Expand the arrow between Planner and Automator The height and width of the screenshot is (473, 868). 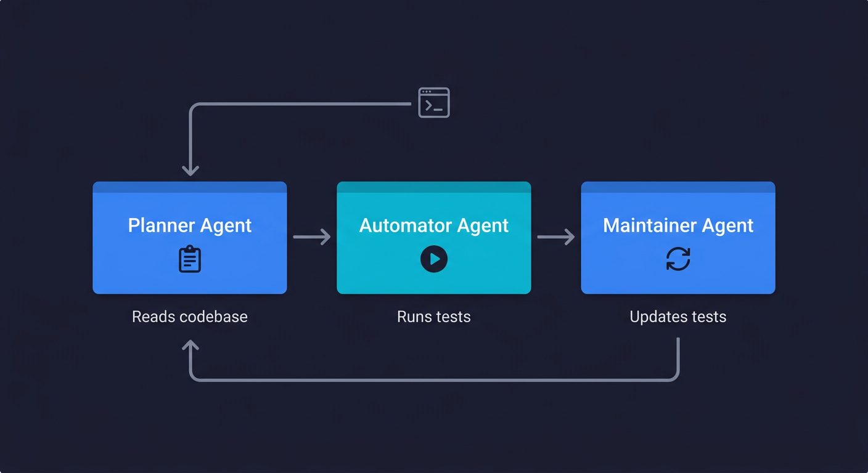click(x=312, y=236)
